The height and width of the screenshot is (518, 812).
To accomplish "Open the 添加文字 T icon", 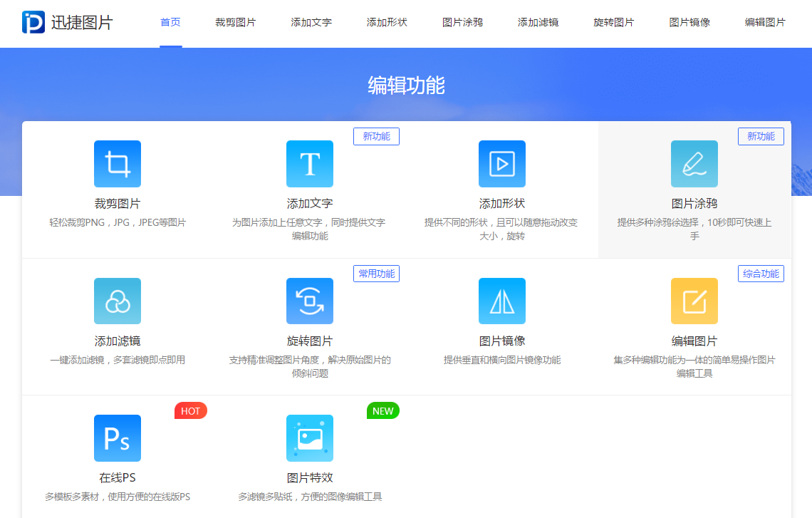I will (x=310, y=164).
